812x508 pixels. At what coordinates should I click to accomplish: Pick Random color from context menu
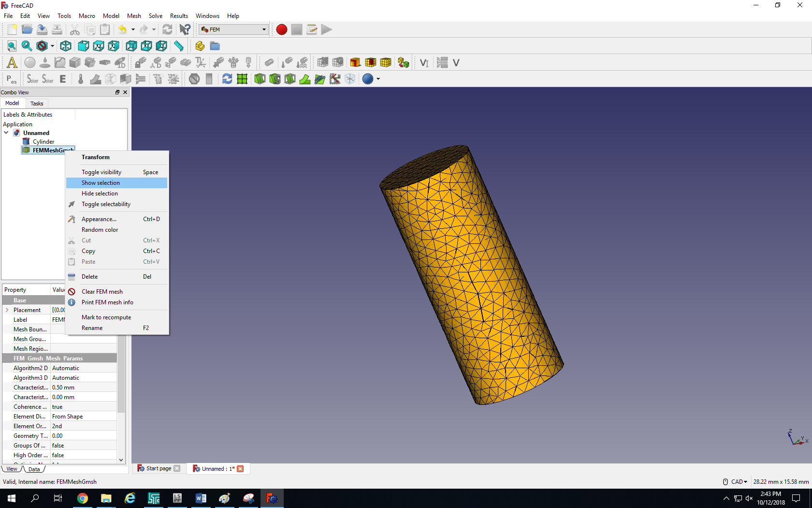coord(100,230)
